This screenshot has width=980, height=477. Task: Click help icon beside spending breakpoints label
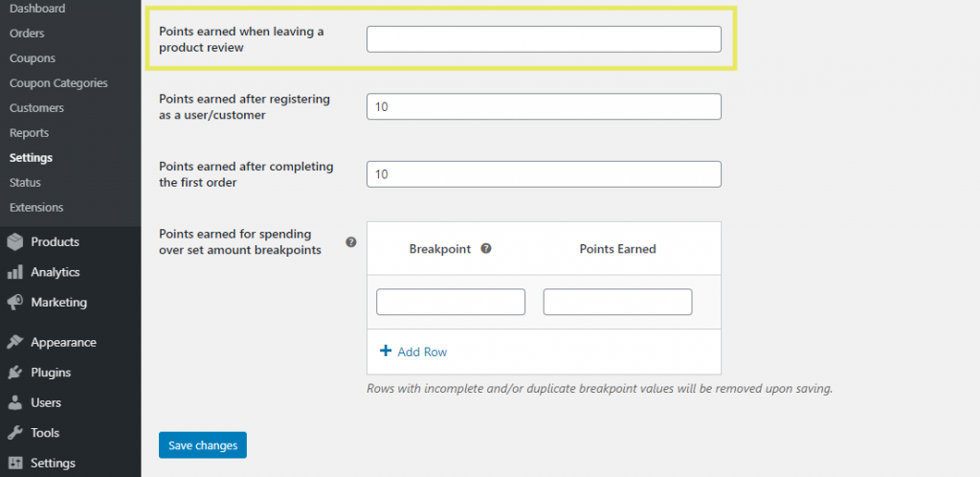point(351,242)
